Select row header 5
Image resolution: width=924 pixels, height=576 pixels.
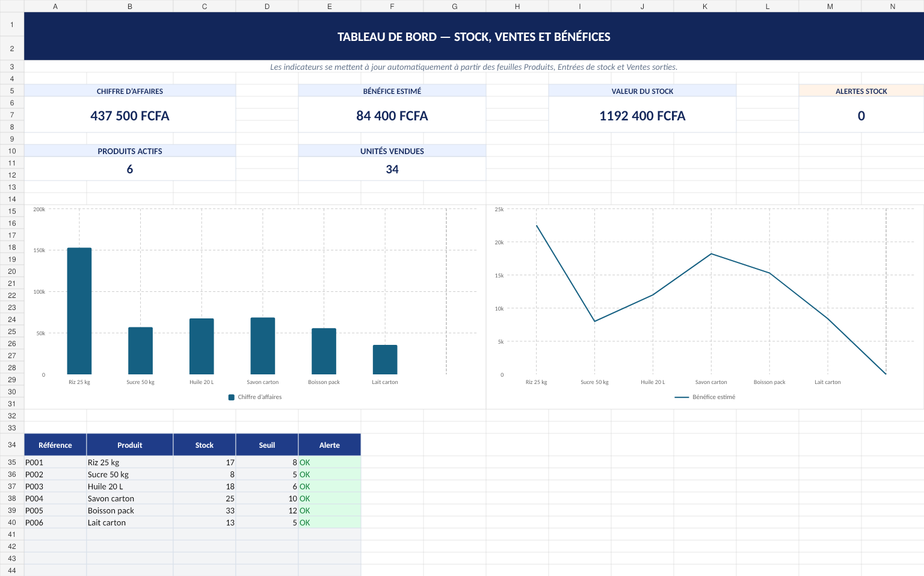click(x=12, y=91)
